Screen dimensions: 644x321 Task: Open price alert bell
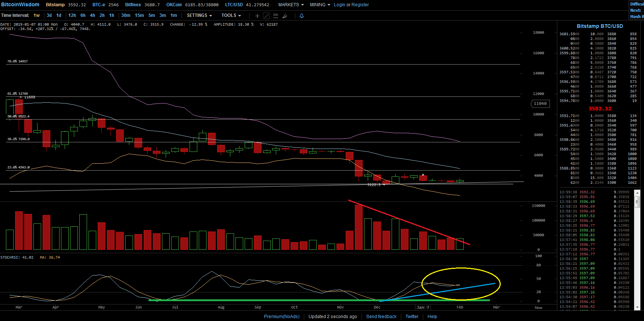pos(302,16)
